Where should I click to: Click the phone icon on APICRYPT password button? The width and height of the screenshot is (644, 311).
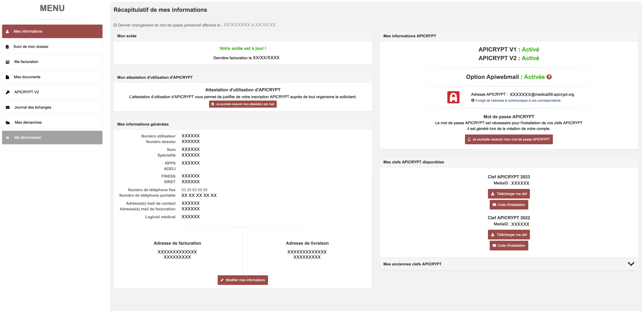click(469, 139)
